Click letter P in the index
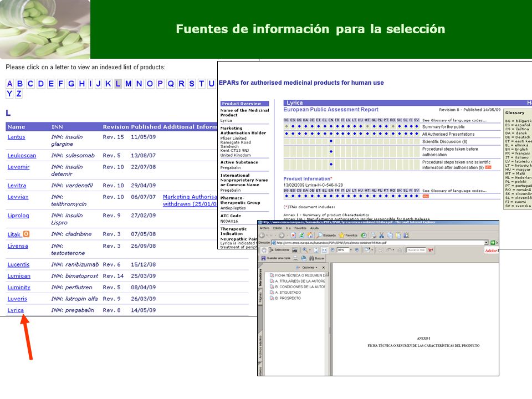The height and width of the screenshot is (399, 532). pyautogui.click(x=160, y=84)
